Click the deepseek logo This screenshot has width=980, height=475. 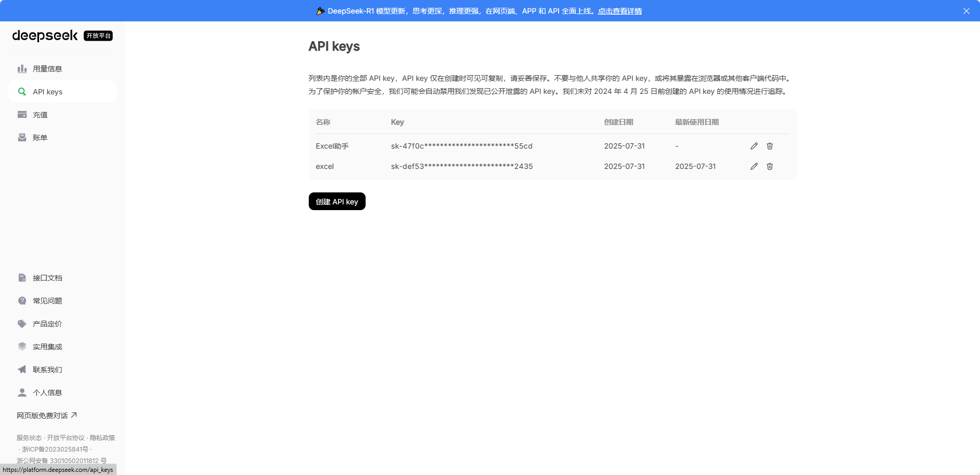(x=45, y=35)
